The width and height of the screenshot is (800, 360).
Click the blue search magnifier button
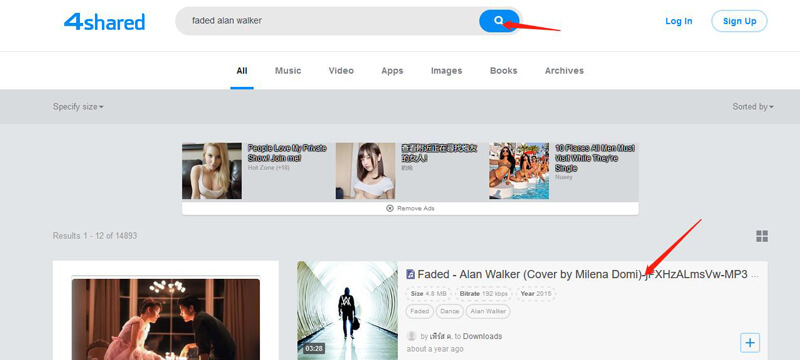click(499, 21)
